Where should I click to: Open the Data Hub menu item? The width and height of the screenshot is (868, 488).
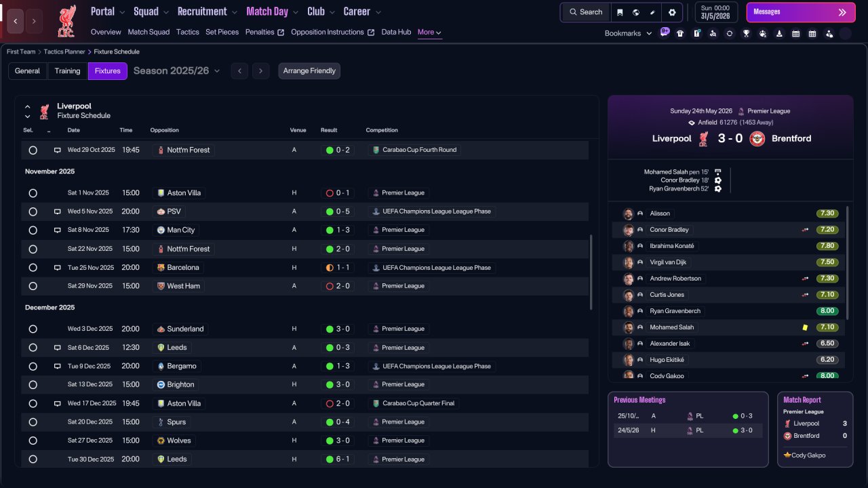click(396, 32)
